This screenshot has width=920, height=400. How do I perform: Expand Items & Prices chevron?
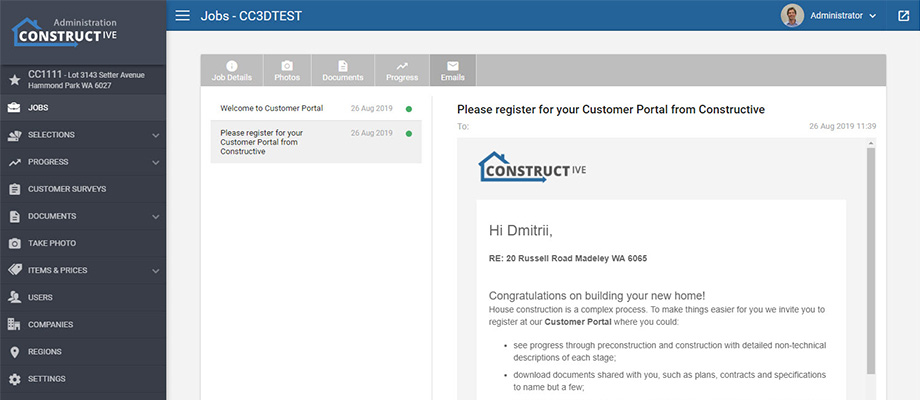155,271
